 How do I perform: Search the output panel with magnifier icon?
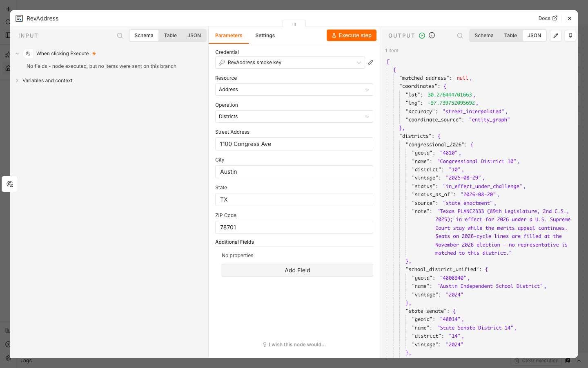pyautogui.click(x=460, y=36)
